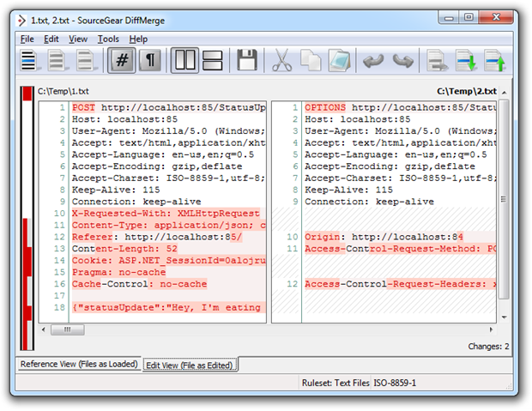Close the DiffMerge window
Image resolution: width=532 pixels, height=411 pixels.
(496, 17)
